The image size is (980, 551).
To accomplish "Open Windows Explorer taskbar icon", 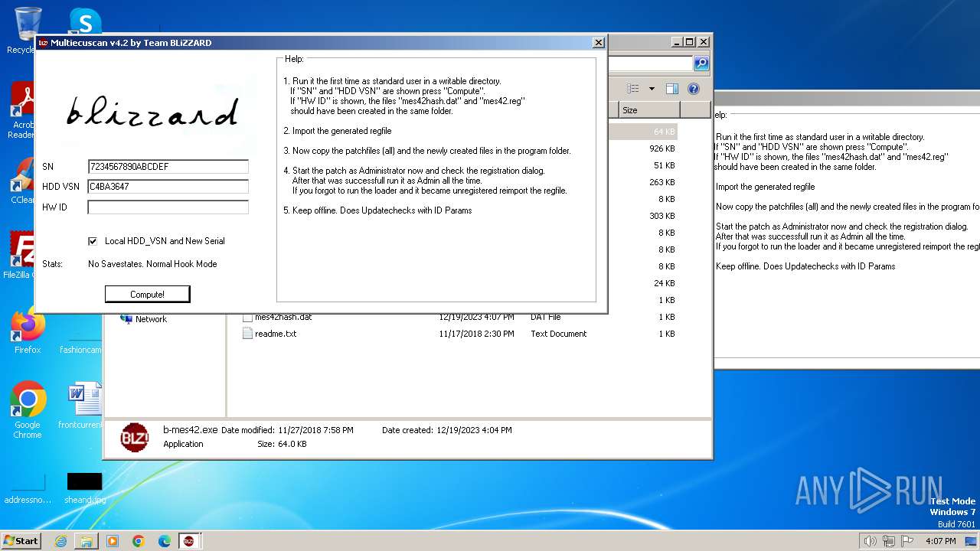I will tap(87, 541).
